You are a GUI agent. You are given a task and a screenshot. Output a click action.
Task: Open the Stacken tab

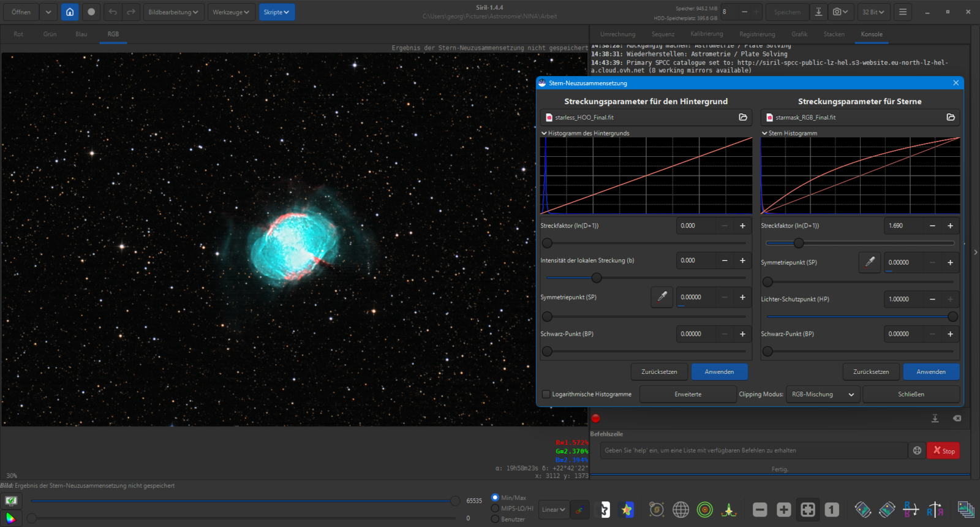point(834,34)
